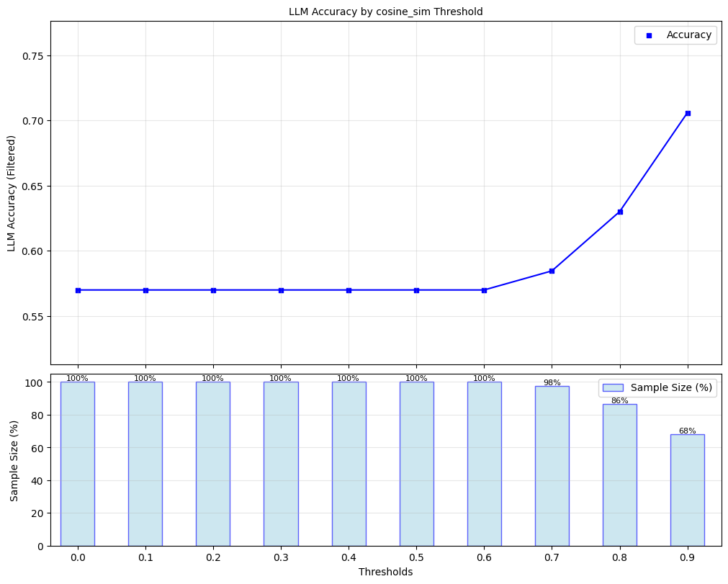Select the accuracy data point at threshold 0.8
The width and height of the screenshot is (728, 584).
620,212
